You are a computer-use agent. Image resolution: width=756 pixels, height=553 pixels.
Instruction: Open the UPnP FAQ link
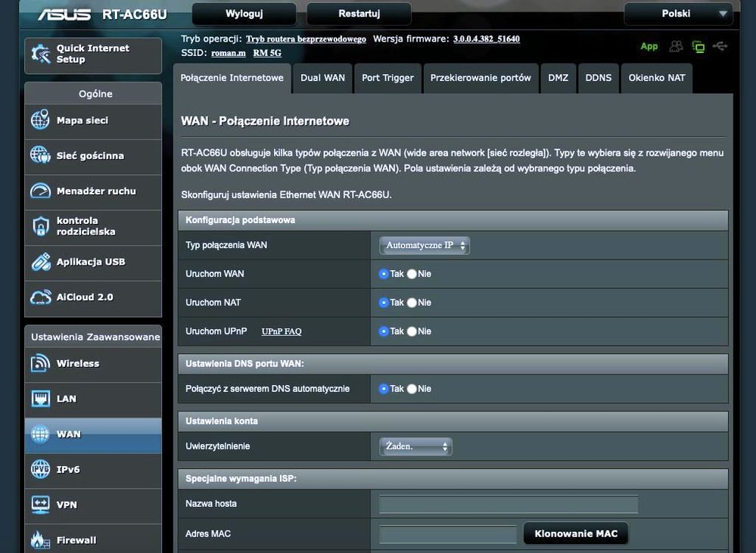tap(282, 331)
